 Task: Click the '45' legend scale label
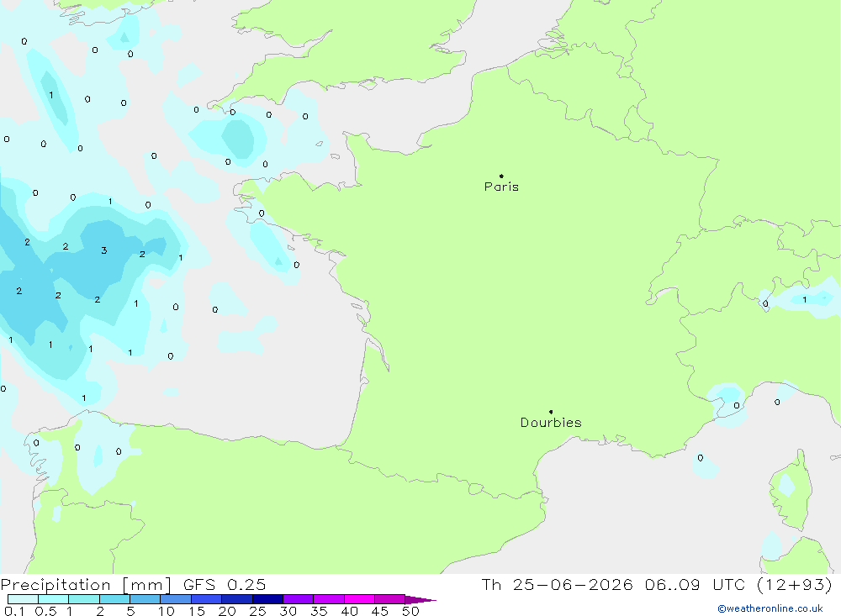tap(380, 611)
